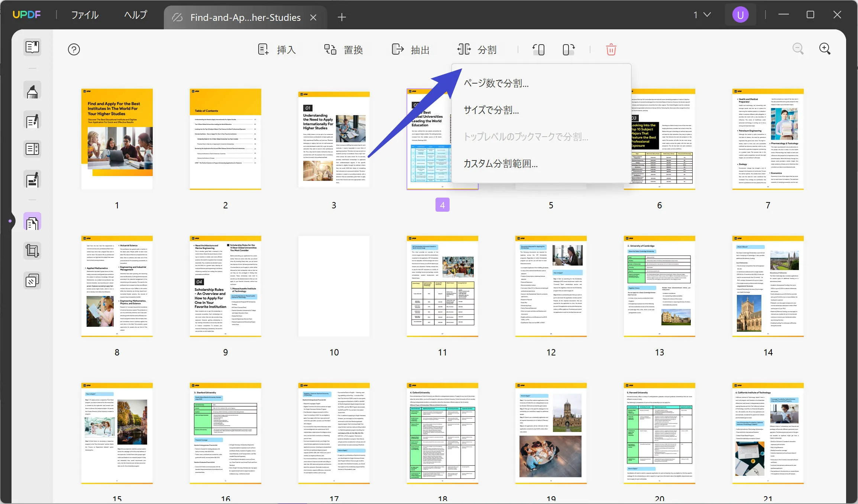The image size is (858, 504).
Task: Open the watermark/stamp tool in sidebar
Action: tap(32, 280)
